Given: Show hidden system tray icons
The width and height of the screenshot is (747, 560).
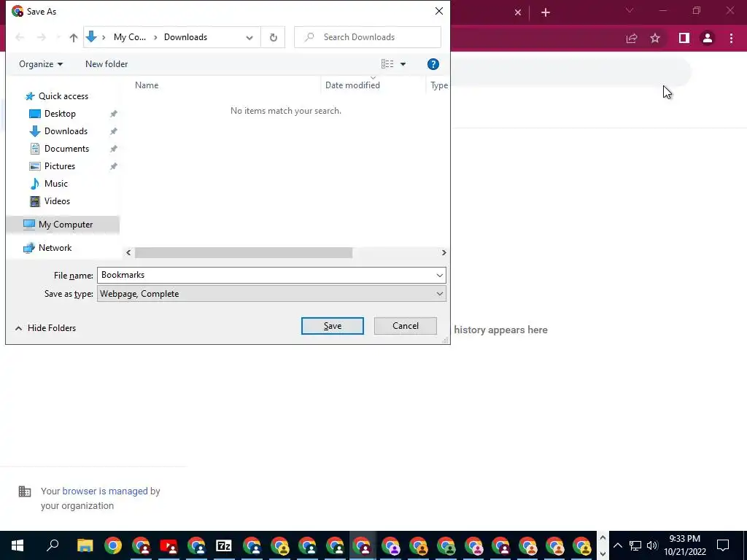Looking at the screenshot, I should pyautogui.click(x=617, y=545).
